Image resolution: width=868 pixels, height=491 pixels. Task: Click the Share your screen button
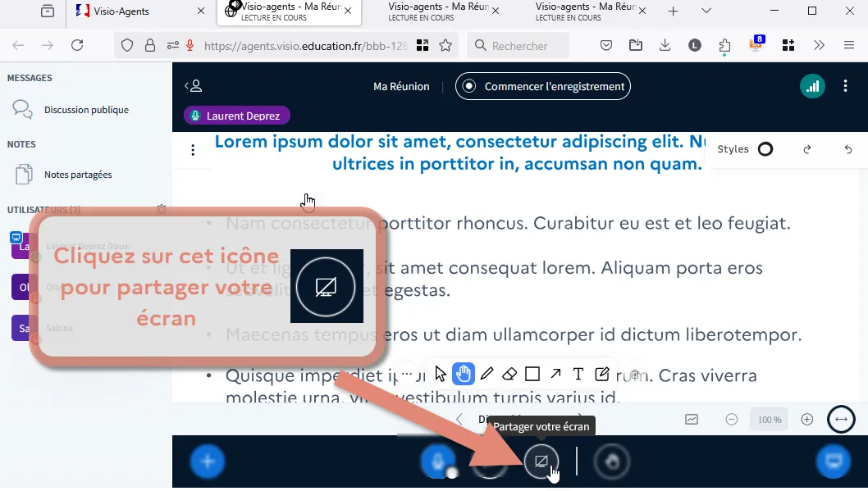tap(541, 461)
